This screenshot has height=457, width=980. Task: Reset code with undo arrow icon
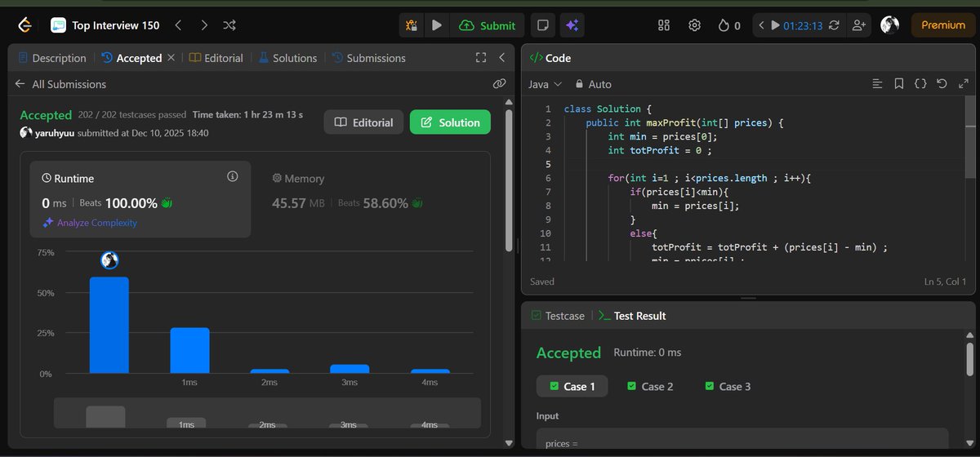click(x=942, y=84)
